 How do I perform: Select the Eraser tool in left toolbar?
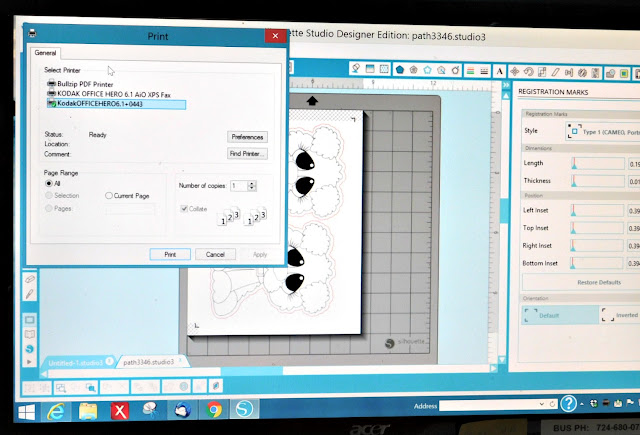30,280
